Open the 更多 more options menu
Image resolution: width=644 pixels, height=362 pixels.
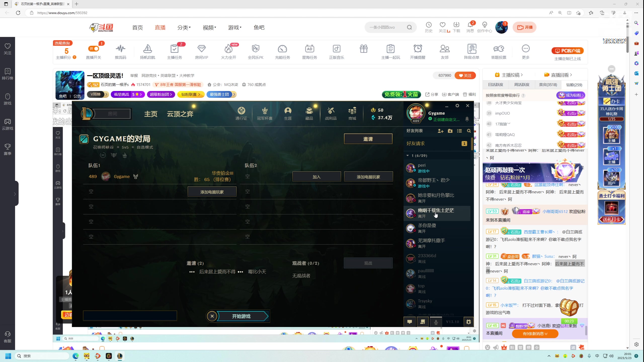(x=526, y=52)
